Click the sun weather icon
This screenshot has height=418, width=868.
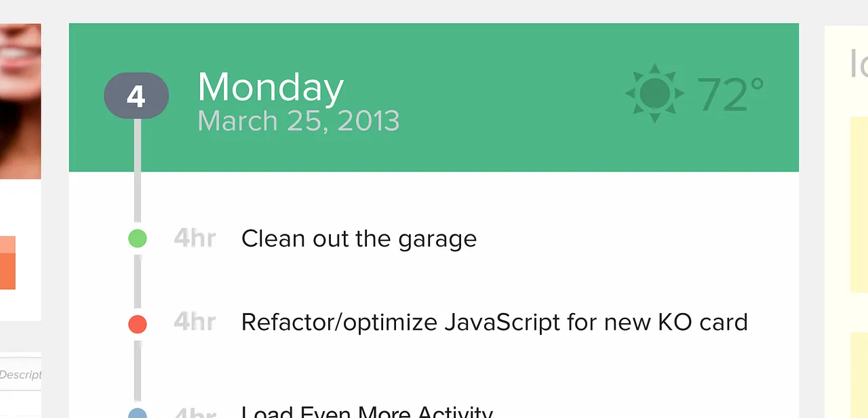(654, 93)
